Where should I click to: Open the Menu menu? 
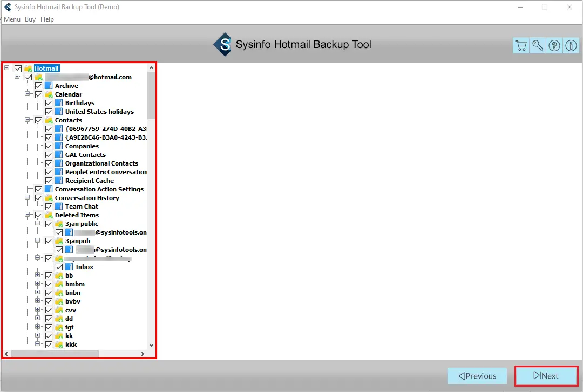pos(12,19)
